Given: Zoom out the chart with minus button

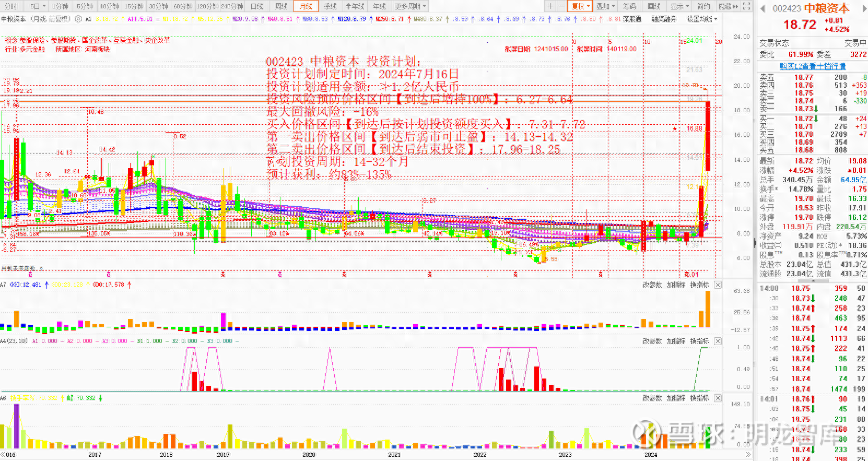Looking at the screenshot, I should point(561,6).
